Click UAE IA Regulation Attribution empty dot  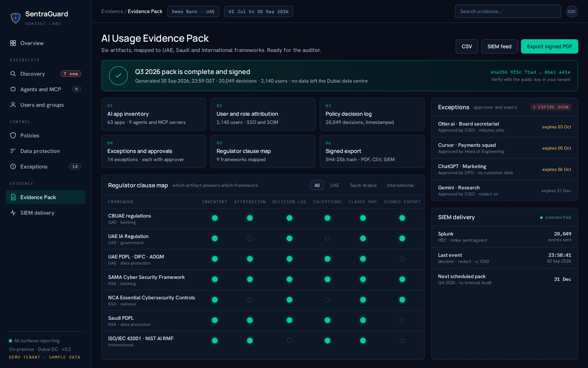[250, 238]
